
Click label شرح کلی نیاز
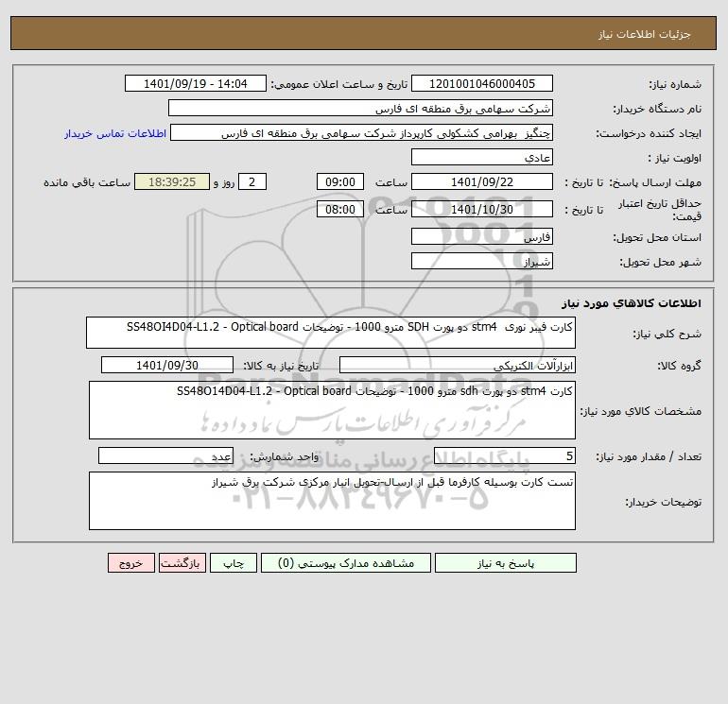[x=667, y=334]
